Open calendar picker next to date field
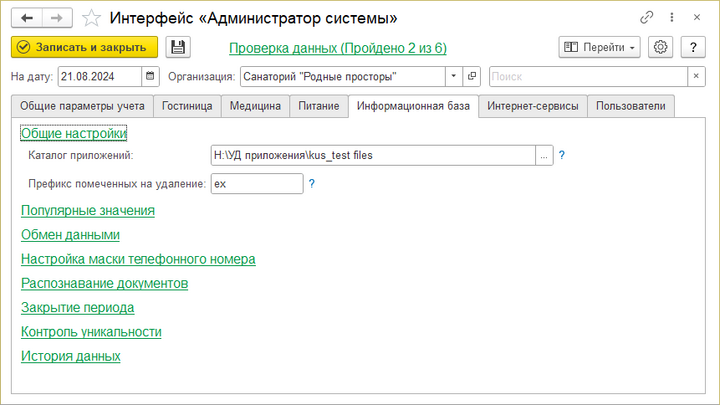Viewport: 720px width, 405px height. coord(150,77)
